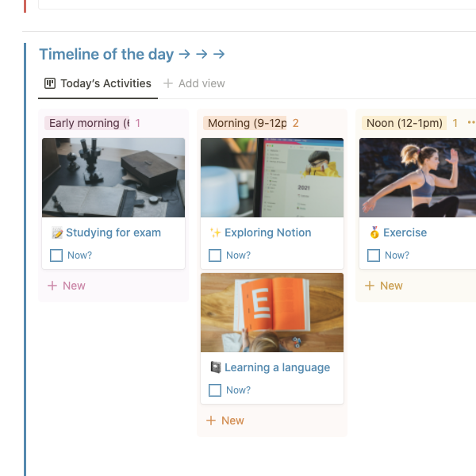Screen dimensions: 476x476
Task: Click the orange book cover image thumbnail
Action: 272,313
